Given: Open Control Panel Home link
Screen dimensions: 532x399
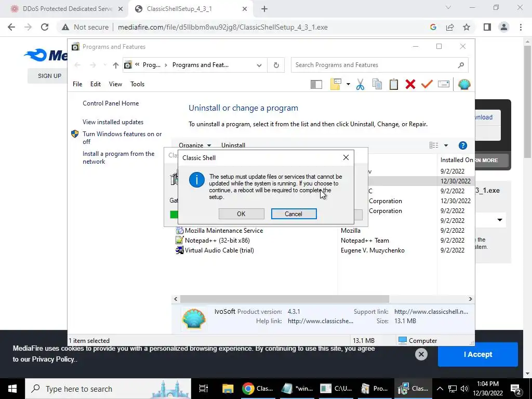Looking at the screenshot, I should tap(111, 103).
